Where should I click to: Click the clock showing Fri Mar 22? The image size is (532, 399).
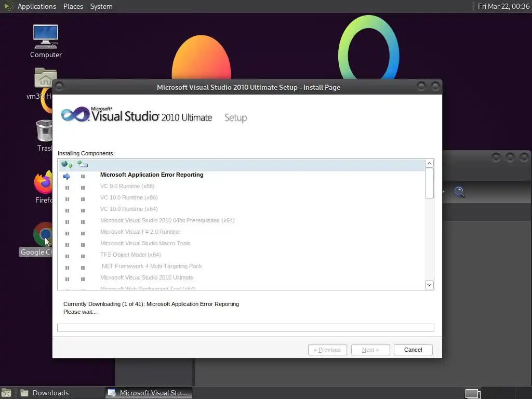[503, 6]
